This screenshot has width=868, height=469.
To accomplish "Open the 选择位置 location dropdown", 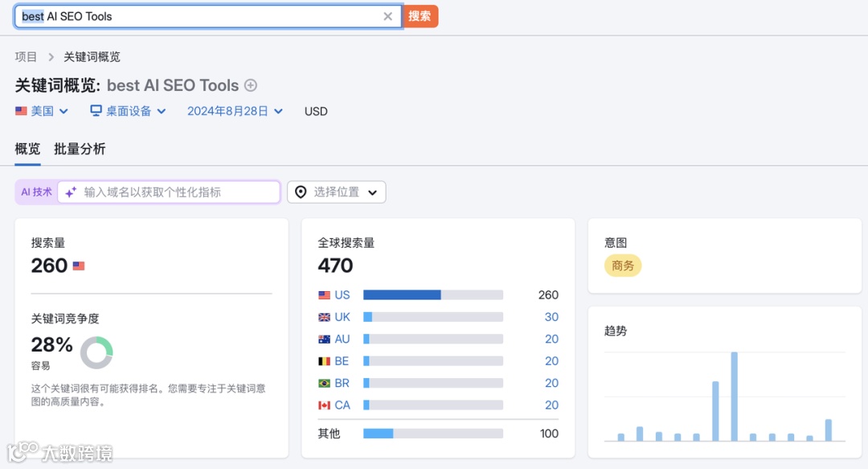I will pyautogui.click(x=337, y=192).
